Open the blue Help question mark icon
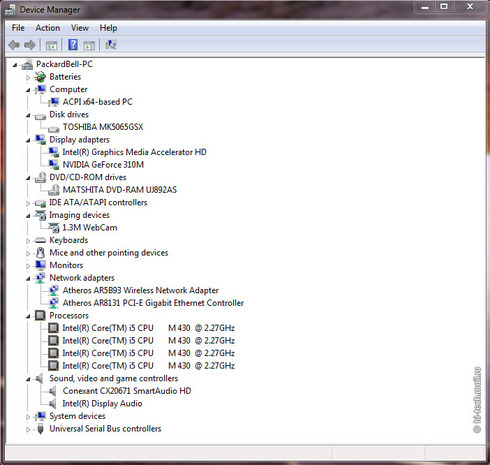The image size is (490, 465). [x=73, y=45]
